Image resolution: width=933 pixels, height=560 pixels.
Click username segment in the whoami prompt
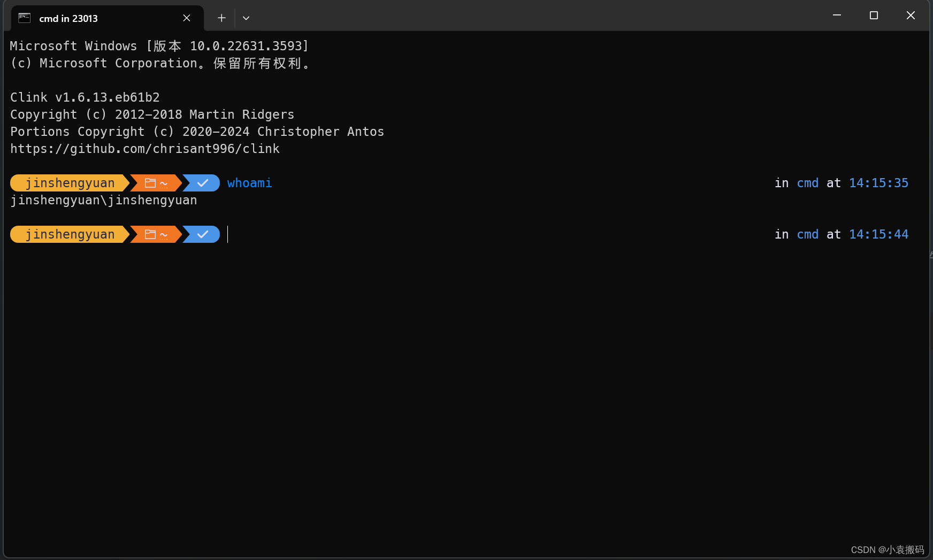coord(70,183)
